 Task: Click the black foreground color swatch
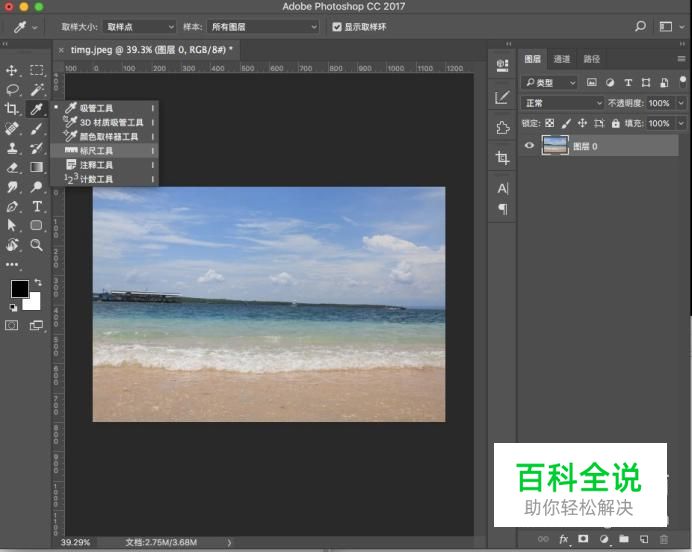(19, 289)
